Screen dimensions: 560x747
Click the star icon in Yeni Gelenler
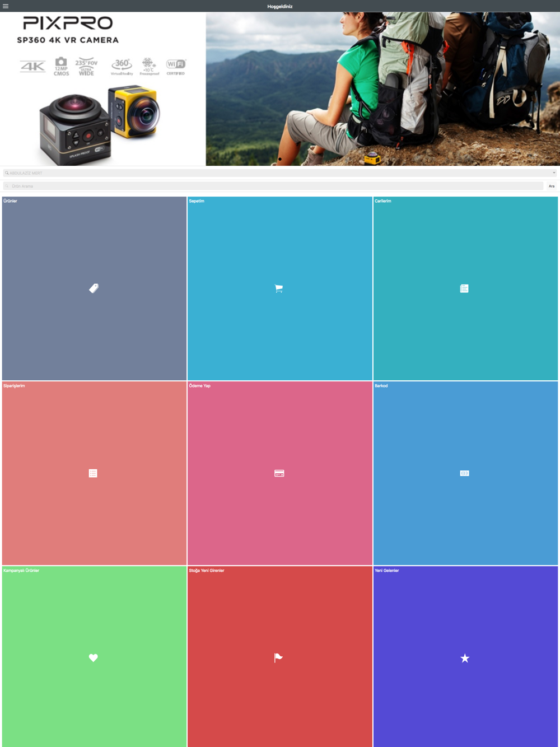(x=465, y=658)
